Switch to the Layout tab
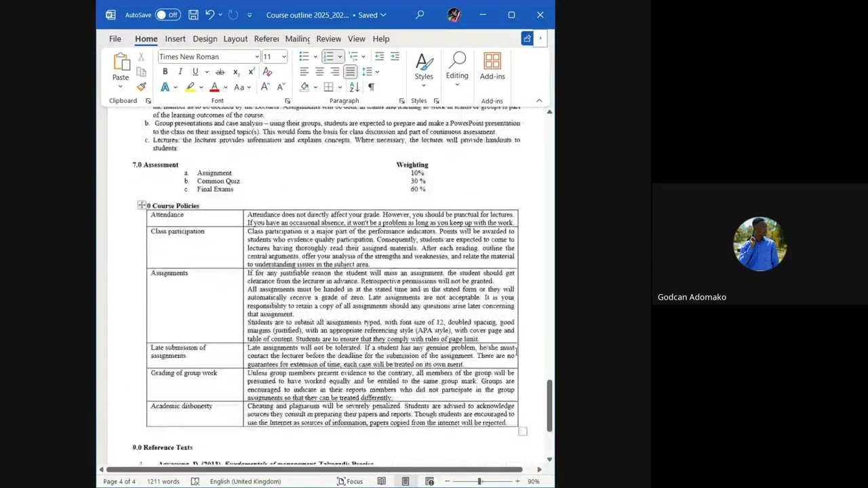The width and height of the screenshot is (868, 488). point(235,39)
